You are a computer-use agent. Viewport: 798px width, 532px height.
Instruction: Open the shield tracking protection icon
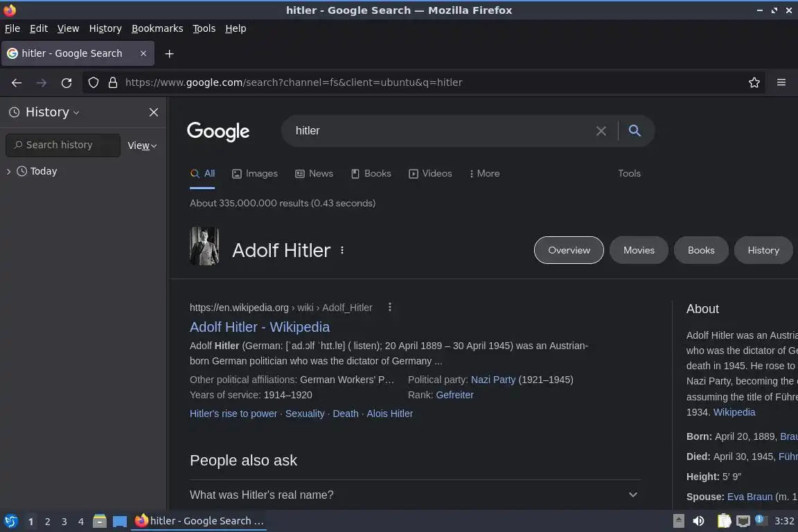click(93, 82)
